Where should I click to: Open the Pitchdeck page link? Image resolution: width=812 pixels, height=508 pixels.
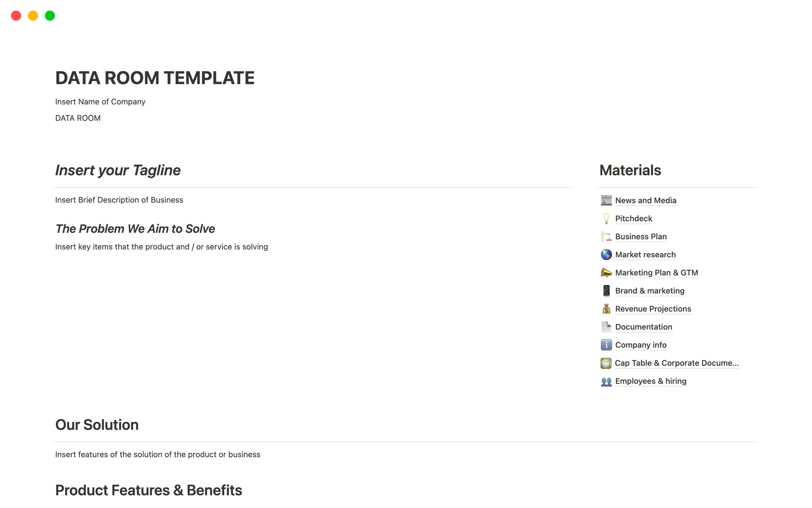click(634, 218)
